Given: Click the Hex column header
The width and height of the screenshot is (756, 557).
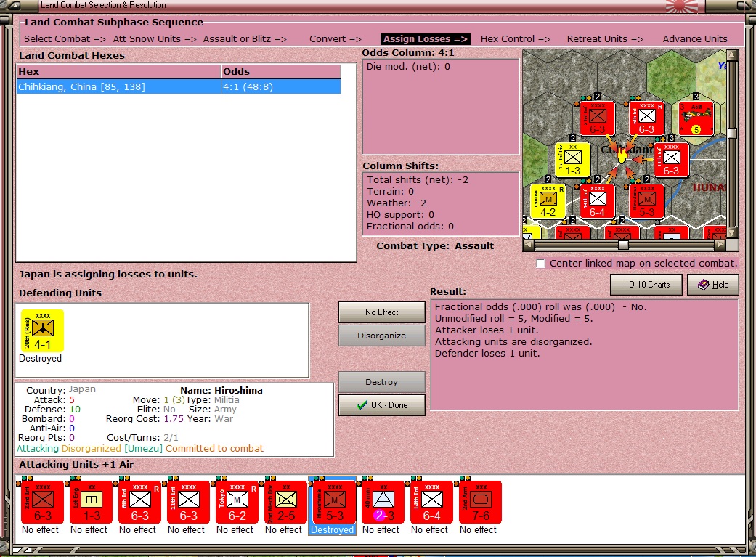Looking at the screenshot, I should tap(118, 71).
